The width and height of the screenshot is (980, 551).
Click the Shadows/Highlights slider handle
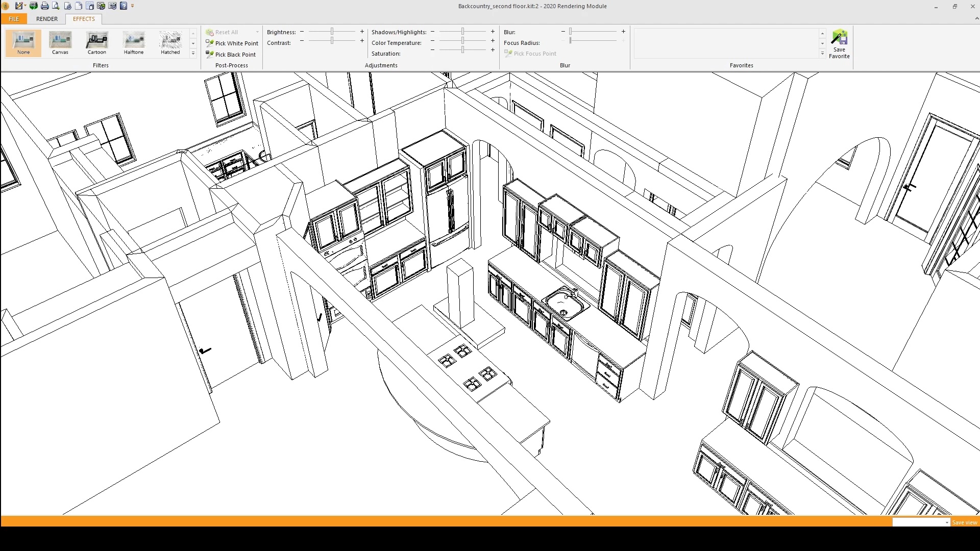[x=462, y=32]
